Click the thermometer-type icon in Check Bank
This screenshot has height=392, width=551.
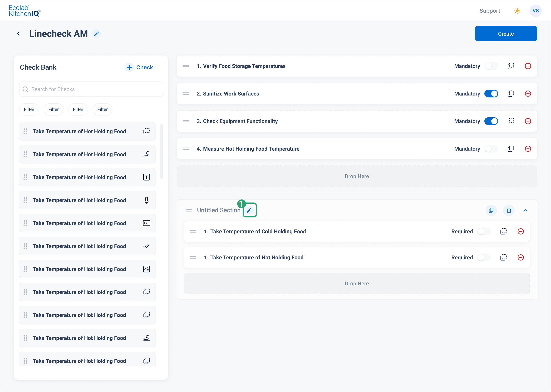click(x=146, y=200)
